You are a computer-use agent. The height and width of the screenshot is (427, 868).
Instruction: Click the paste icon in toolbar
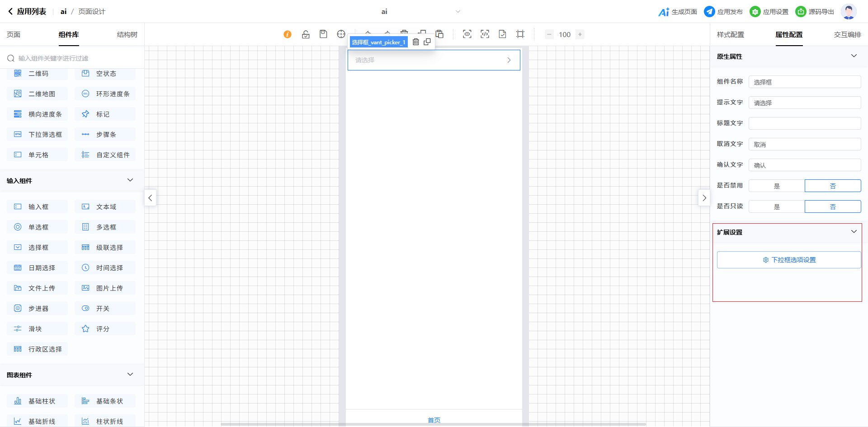(439, 34)
